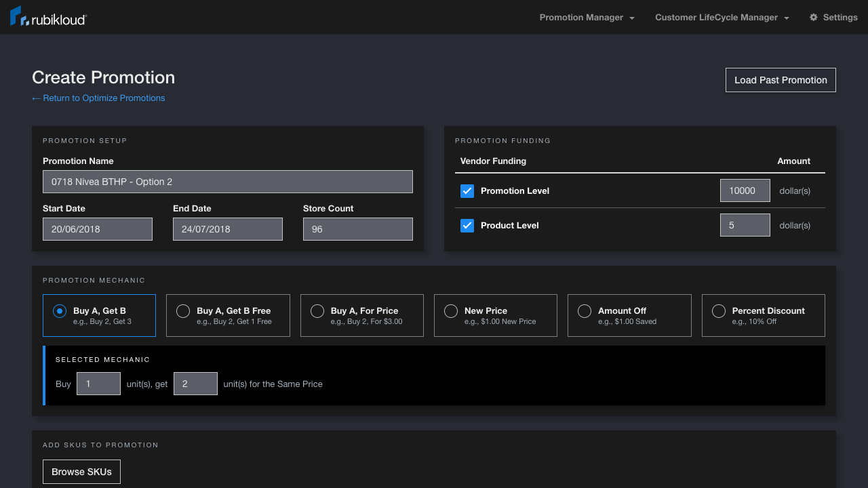This screenshot has width=868, height=488.
Task: Click the Browse SKUs button
Action: [81, 472]
